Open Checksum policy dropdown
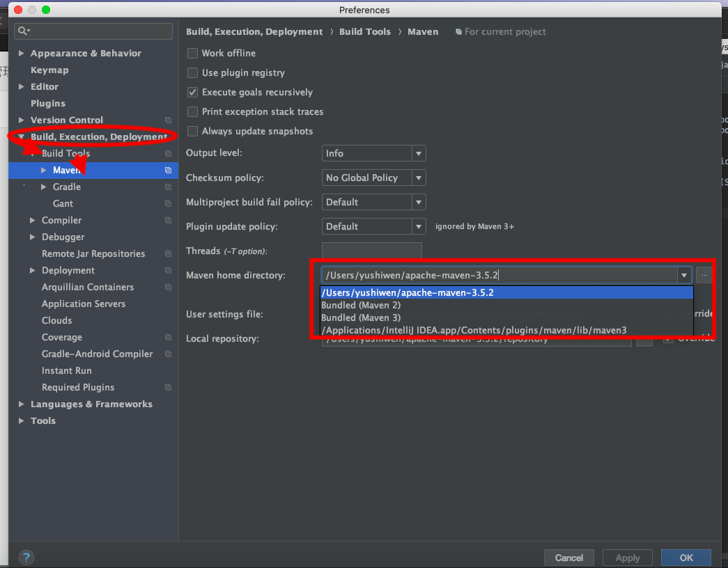 [373, 177]
